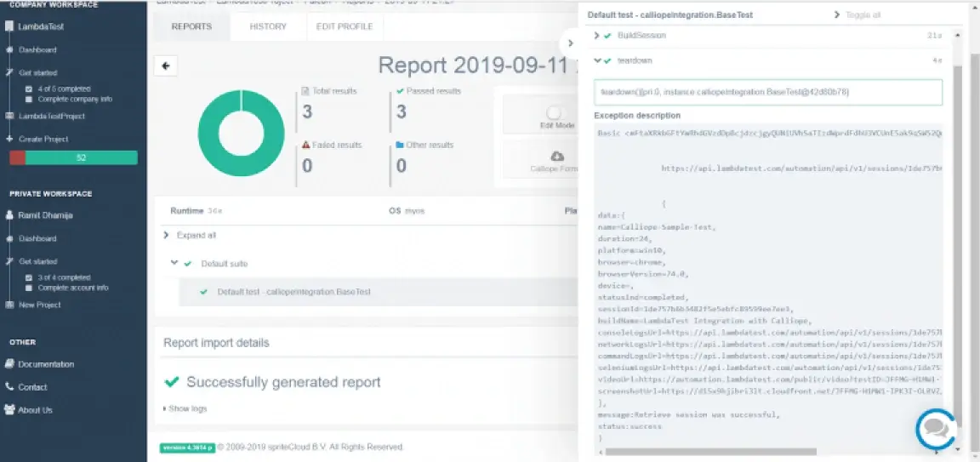
Task: Toggle the '3 of 4 completed' checkbox
Action: coord(29,277)
